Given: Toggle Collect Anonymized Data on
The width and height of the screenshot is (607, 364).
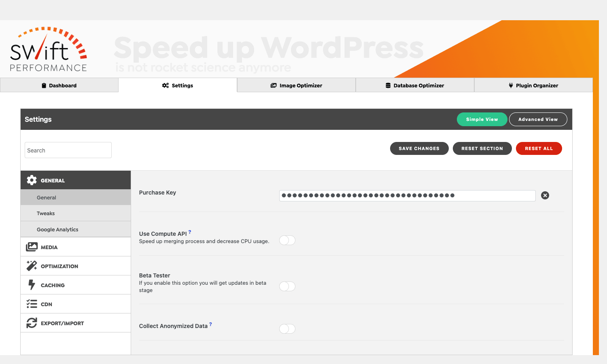Looking at the screenshot, I should click(x=287, y=329).
